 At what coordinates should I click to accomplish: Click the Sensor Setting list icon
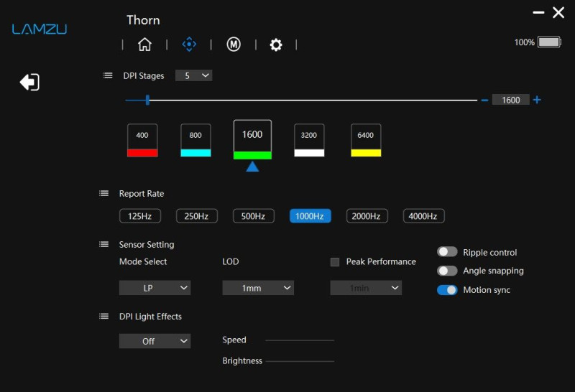coord(103,244)
